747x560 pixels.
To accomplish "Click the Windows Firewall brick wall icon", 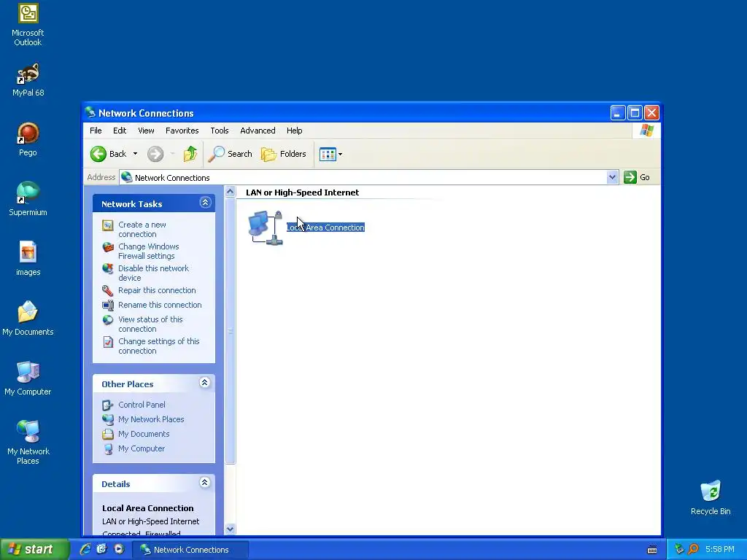I will [108, 247].
